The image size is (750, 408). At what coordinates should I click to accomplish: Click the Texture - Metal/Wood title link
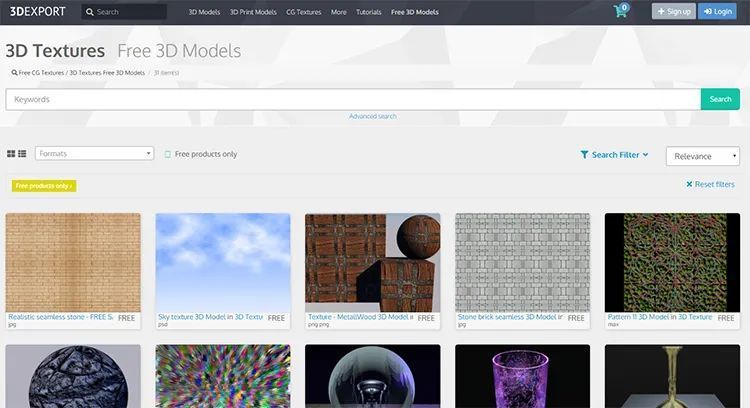click(361, 317)
